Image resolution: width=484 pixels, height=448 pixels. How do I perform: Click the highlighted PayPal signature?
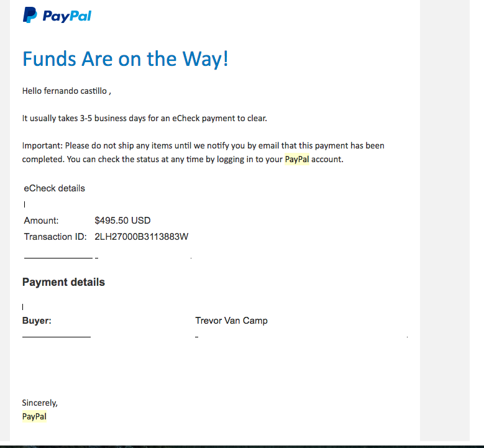(x=34, y=416)
